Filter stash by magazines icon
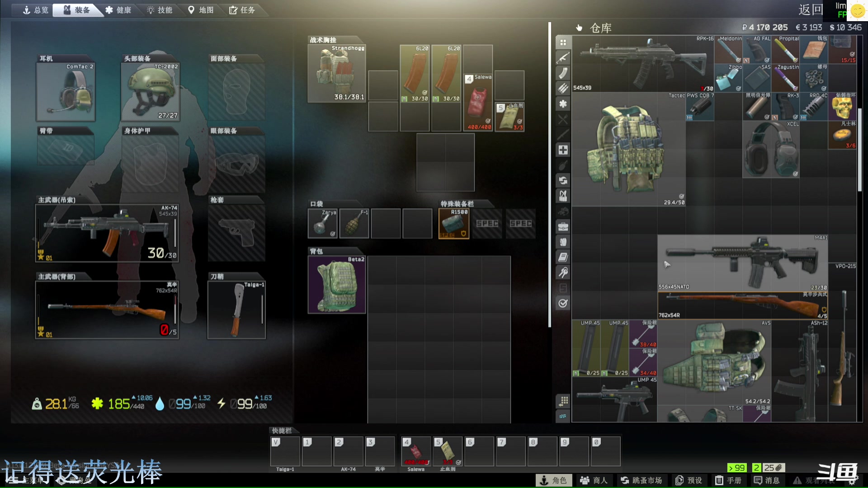 point(563,73)
